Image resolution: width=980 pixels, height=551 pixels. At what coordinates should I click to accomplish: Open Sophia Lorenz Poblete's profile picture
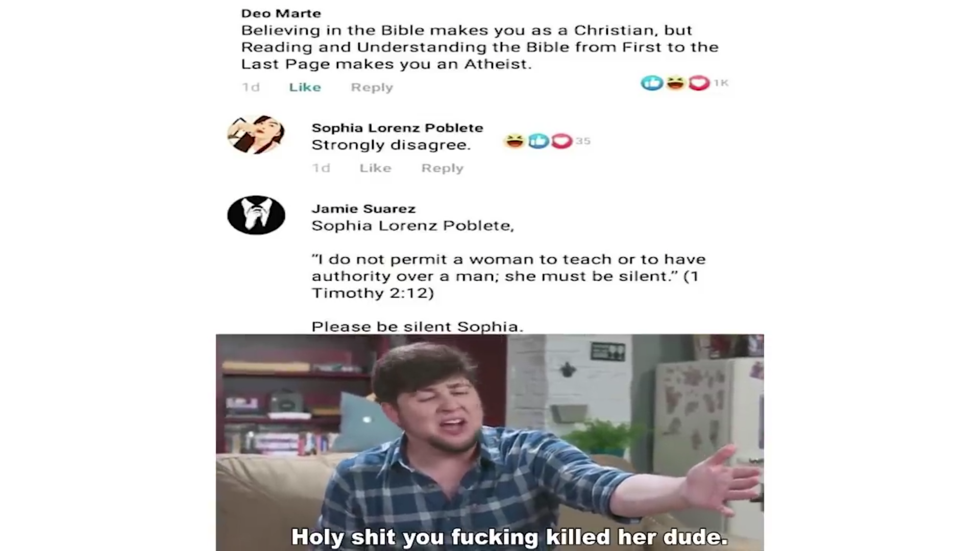pyautogui.click(x=256, y=135)
